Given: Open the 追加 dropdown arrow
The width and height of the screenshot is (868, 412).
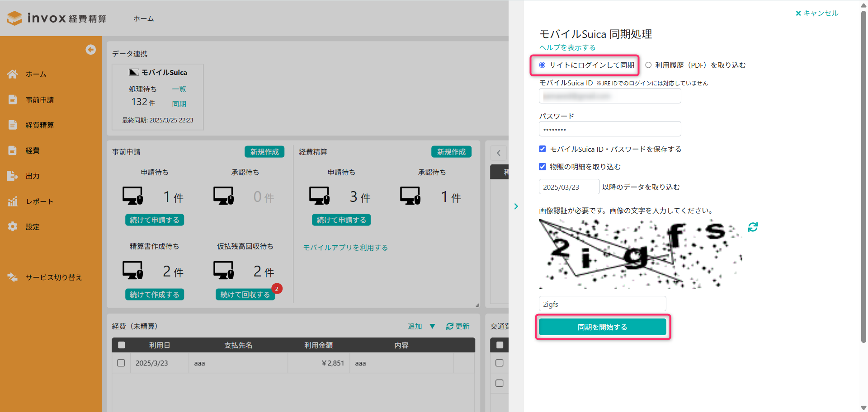Looking at the screenshot, I should [432, 326].
